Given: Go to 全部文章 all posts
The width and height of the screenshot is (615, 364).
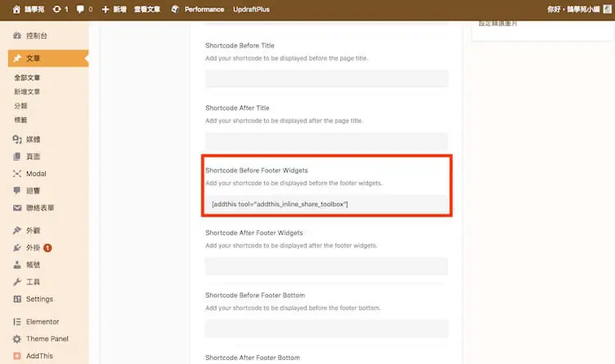Looking at the screenshot, I should click(27, 78).
